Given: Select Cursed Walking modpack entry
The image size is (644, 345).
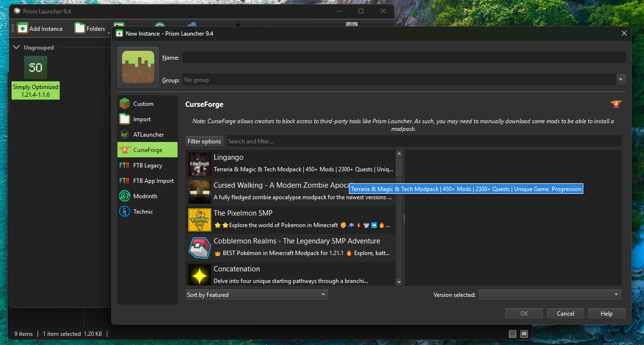Looking at the screenshot, I should (x=291, y=192).
